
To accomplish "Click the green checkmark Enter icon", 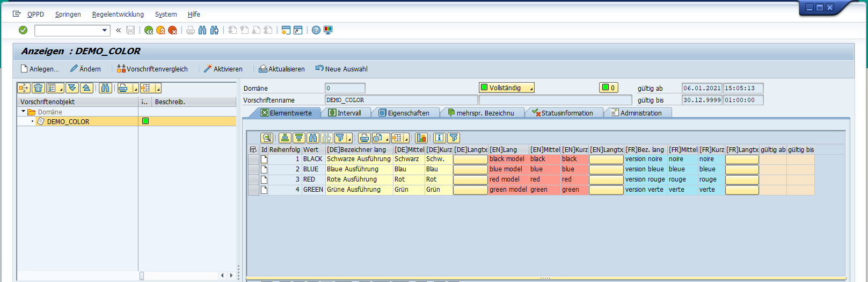I will [x=23, y=30].
